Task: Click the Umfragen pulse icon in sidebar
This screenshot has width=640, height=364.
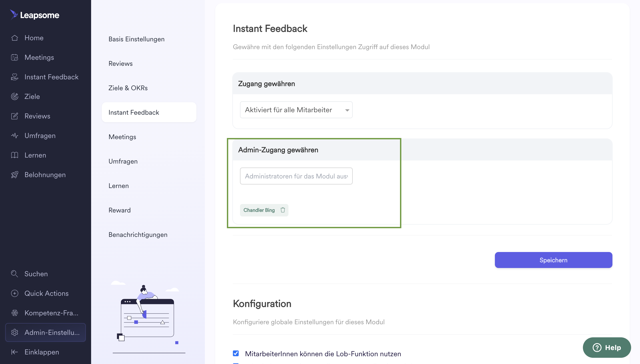Action: click(14, 136)
